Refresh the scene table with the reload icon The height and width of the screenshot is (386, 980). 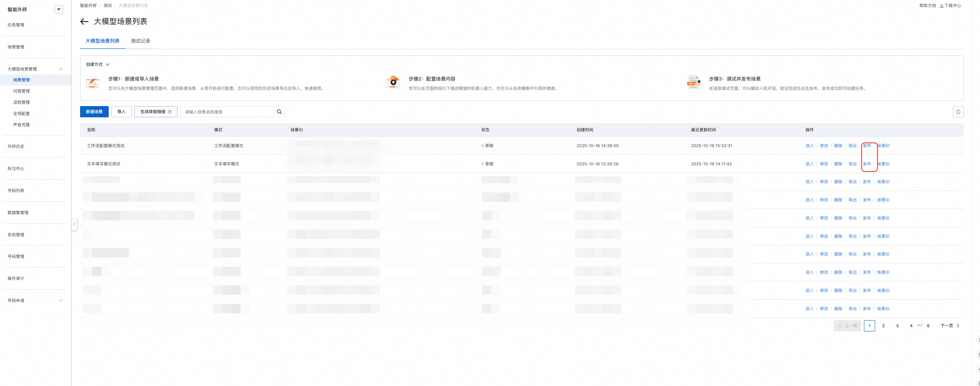958,112
